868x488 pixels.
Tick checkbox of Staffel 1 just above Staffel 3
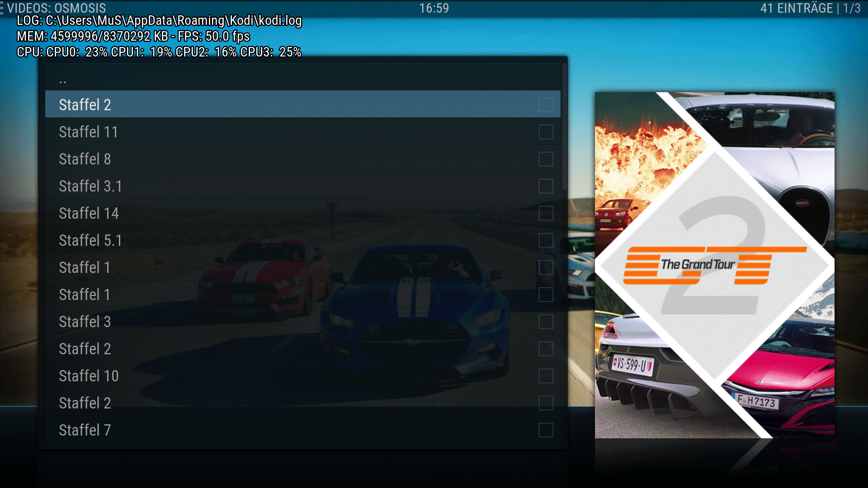pos(546,295)
